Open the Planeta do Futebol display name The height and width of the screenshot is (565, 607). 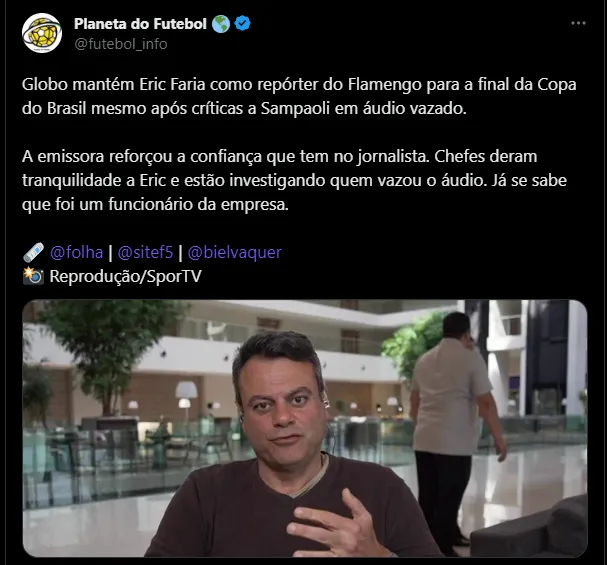click(140, 24)
